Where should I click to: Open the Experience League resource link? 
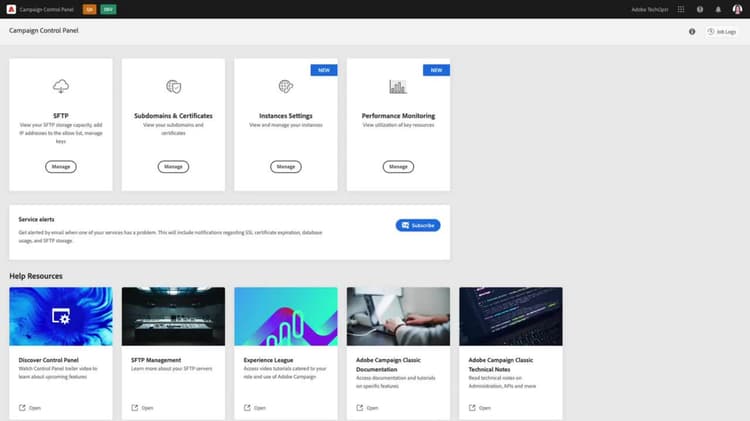254,408
